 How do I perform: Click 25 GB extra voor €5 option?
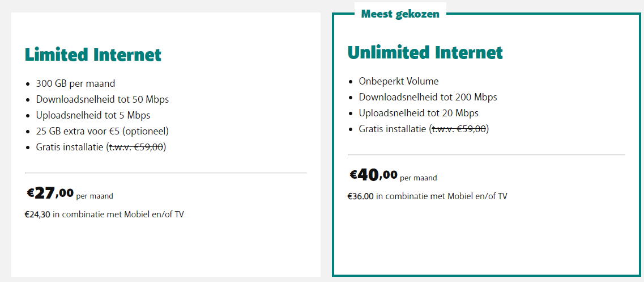coord(103,131)
